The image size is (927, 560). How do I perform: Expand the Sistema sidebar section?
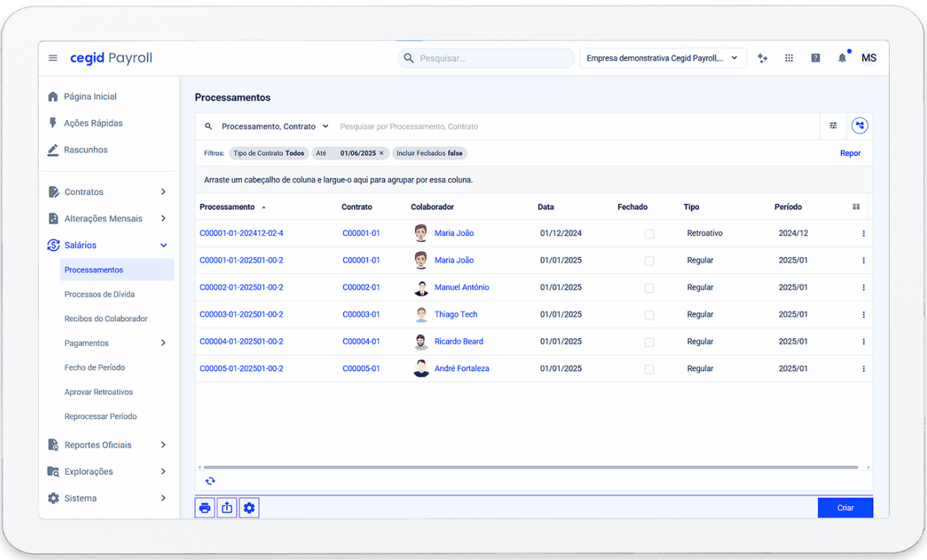pos(163,498)
